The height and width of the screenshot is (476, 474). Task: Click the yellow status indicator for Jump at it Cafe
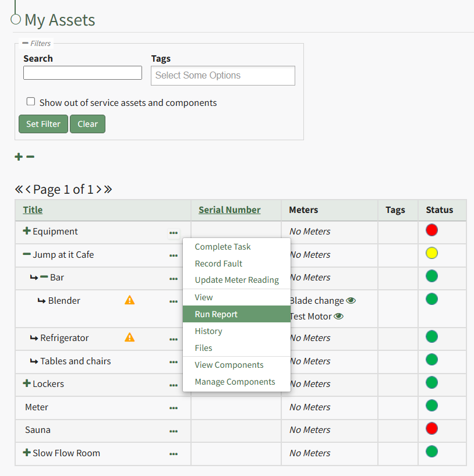pyautogui.click(x=431, y=253)
